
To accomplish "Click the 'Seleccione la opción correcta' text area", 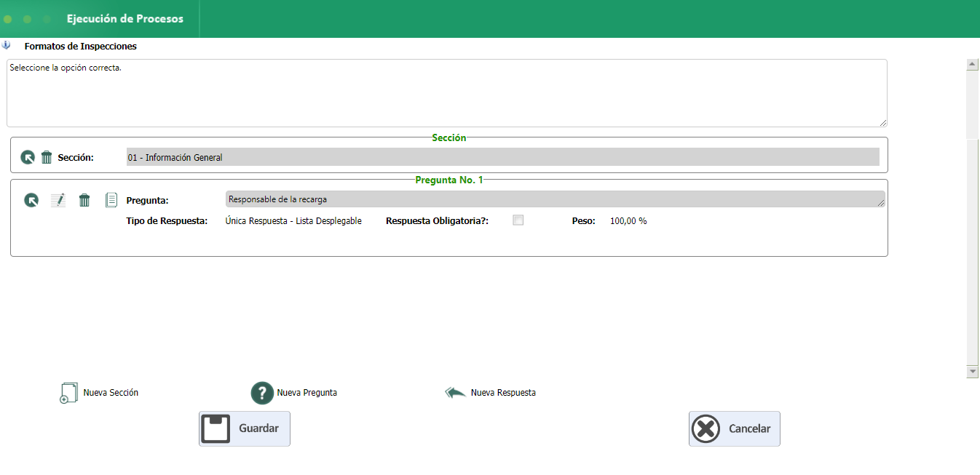I will [447, 93].
